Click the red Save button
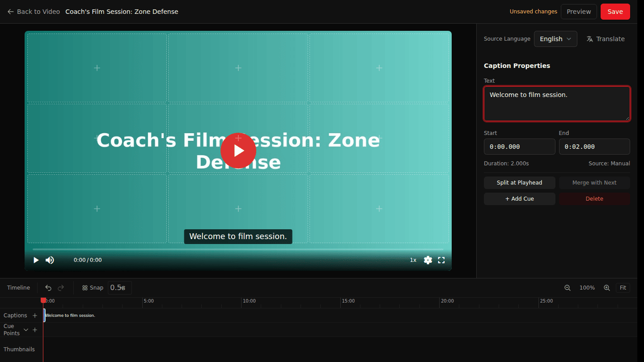The width and height of the screenshot is (644, 362). pyautogui.click(x=615, y=12)
